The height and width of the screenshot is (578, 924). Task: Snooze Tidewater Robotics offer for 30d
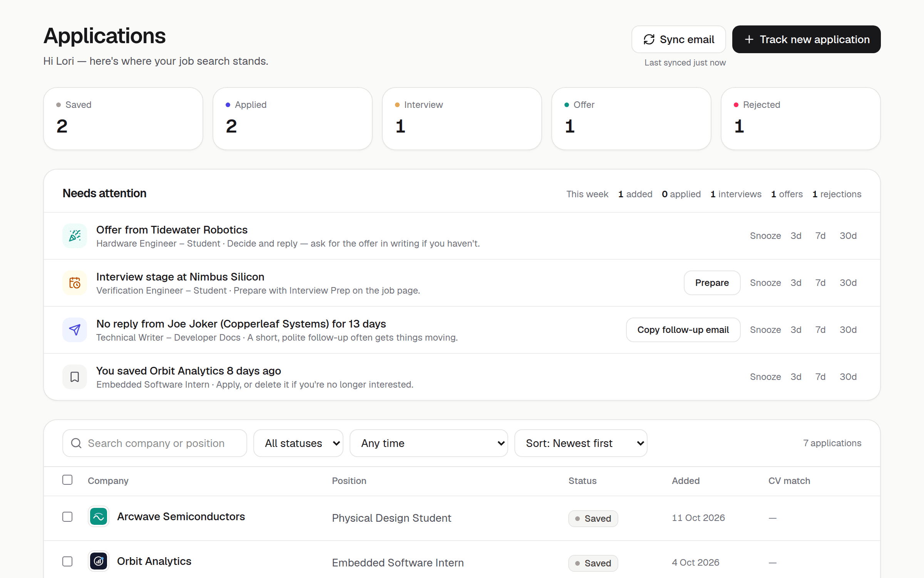point(848,236)
